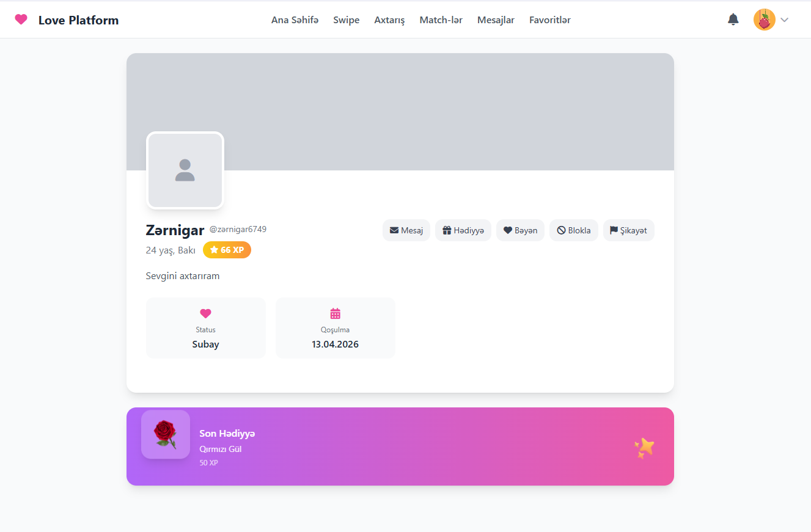Expand the account menu chevron
The height and width of the screenshot is (532, 811).
pyautogui.click(x=785, y=20)
